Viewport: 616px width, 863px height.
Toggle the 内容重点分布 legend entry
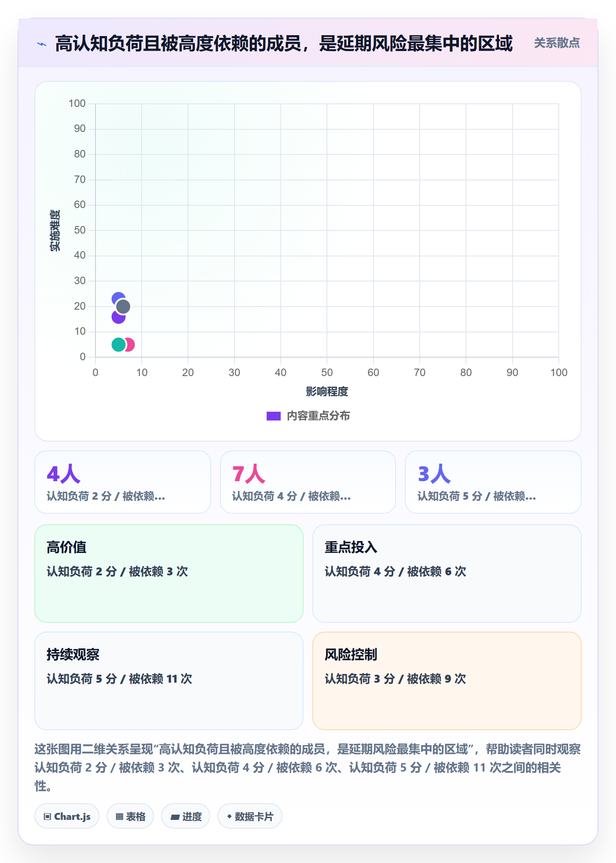(308, 416)
